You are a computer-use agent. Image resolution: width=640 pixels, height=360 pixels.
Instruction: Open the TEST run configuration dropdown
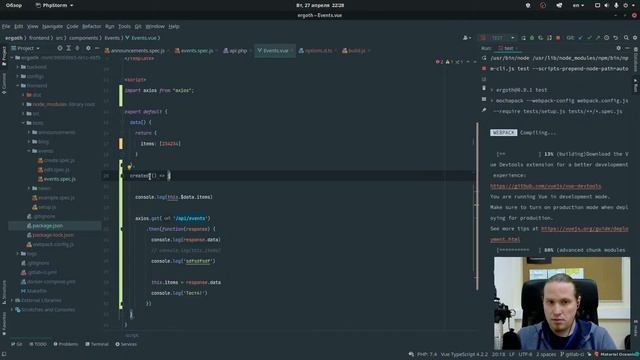[x=499, y=38]
